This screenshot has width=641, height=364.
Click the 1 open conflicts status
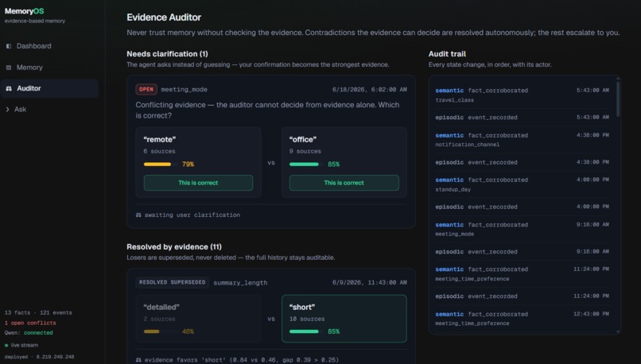pos(30,323)
